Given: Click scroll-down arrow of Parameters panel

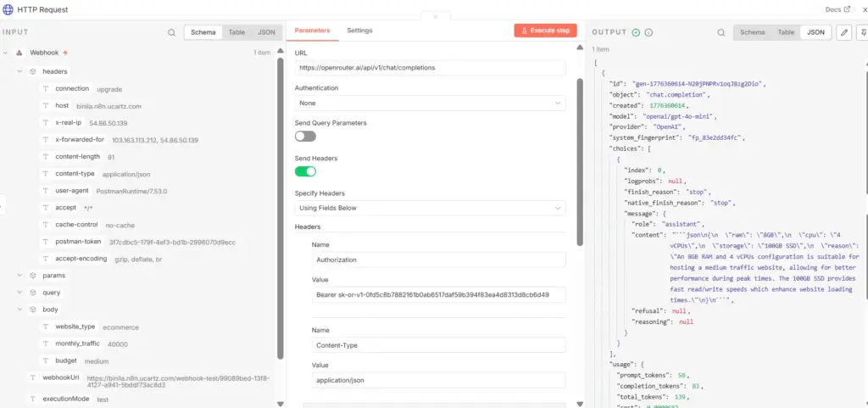Looking at the screenshot, I should coord(580,404).
